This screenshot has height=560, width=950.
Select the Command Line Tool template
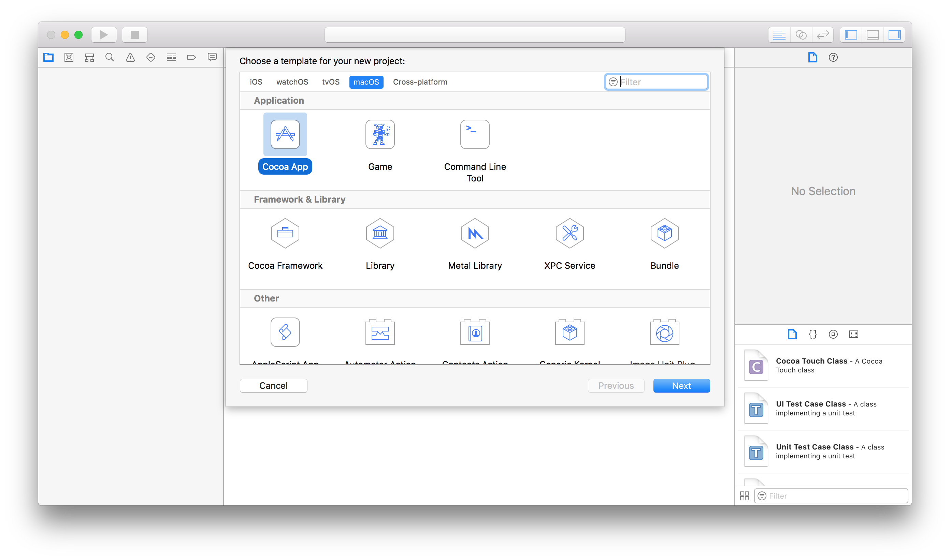click(475, 151)
